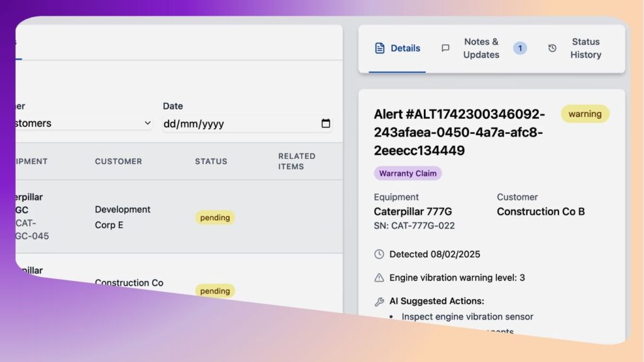Click the Caterpillar 777G equipment name
Viewport: 644px width, 362px height.
413,211
